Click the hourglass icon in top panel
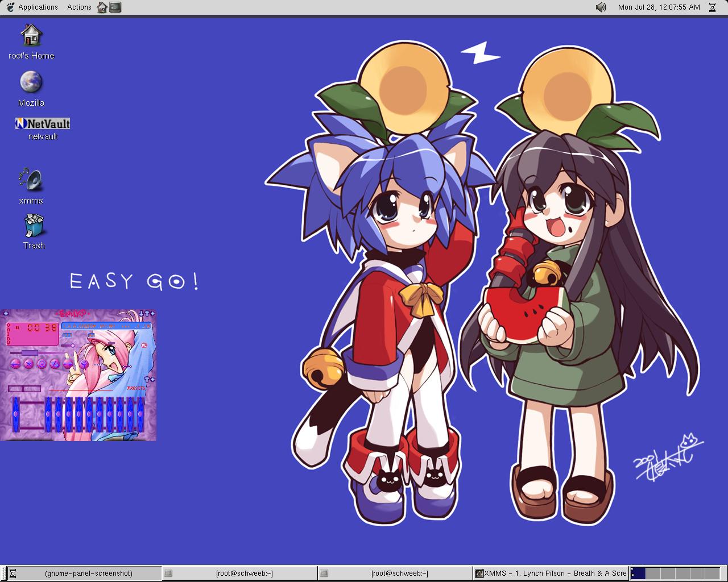The height and width of the screenshot is (582, 728). 712,7
